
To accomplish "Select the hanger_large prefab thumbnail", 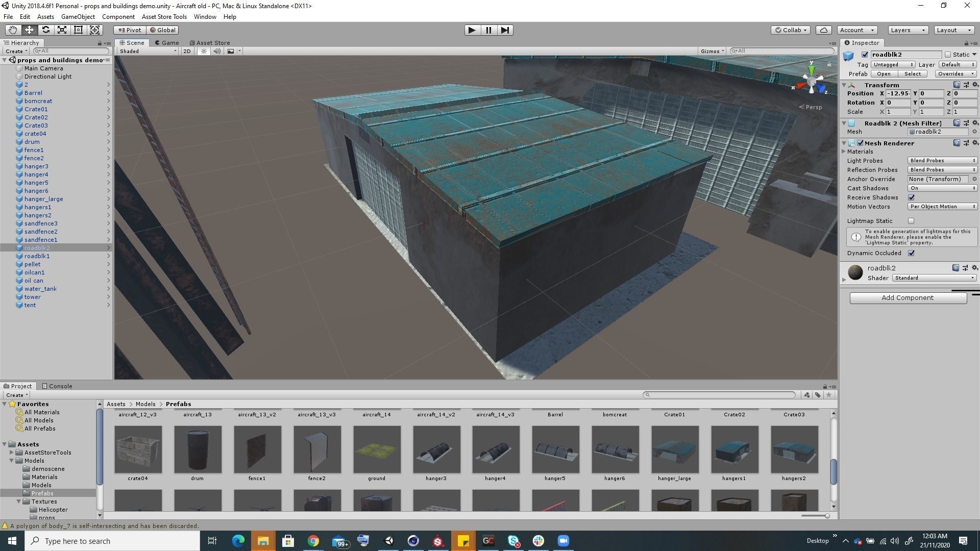I will [674, 449].
